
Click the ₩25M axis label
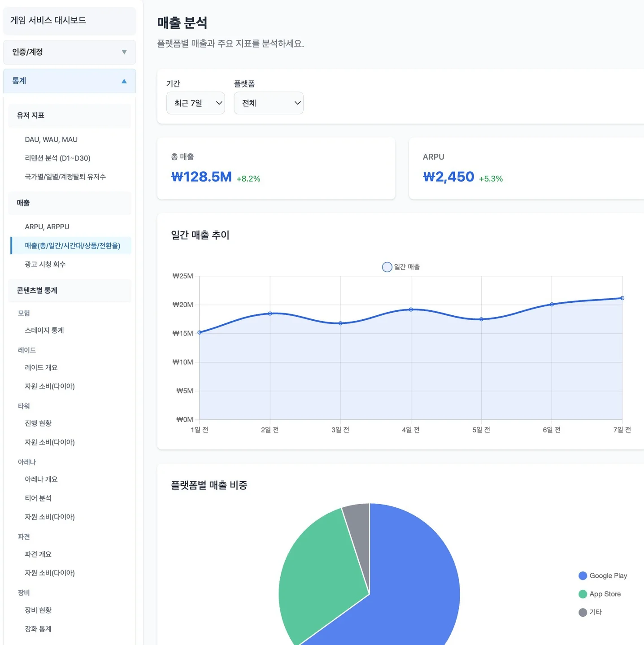[x=183, y=276]
